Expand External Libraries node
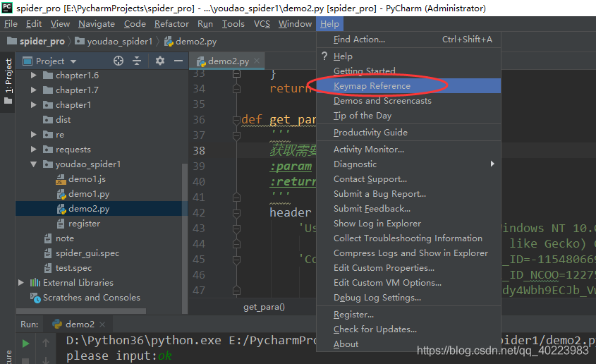The image size is (596, 364). tap(21, 283)
